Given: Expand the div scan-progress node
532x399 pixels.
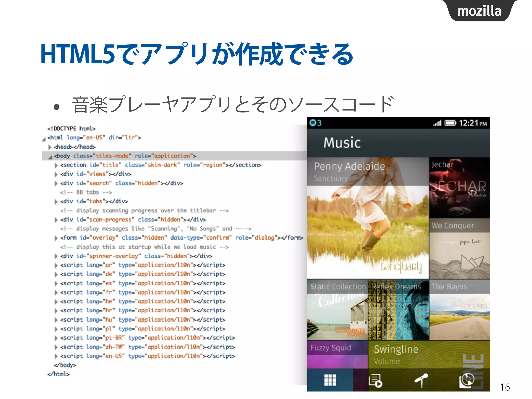Looking at the screenshot, I should point(56,220).
